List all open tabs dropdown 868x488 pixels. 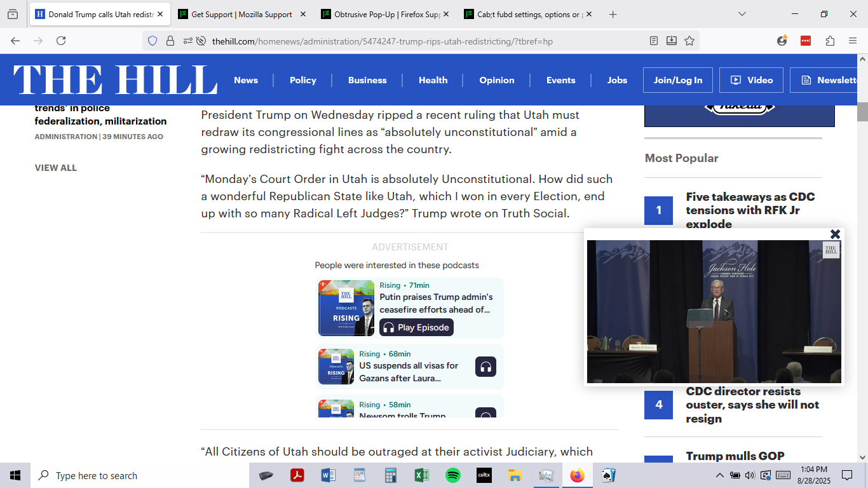pos(742,14)
